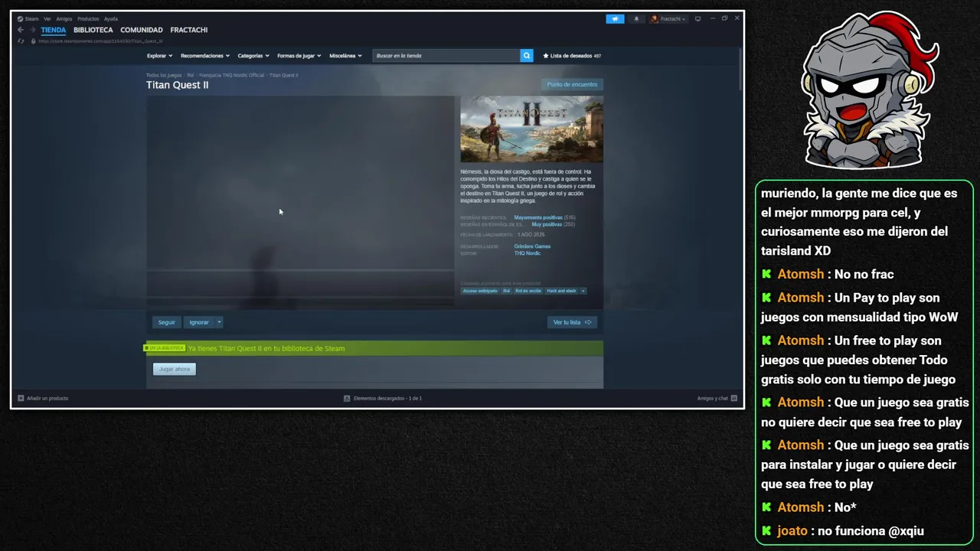Click the Buscar en la tienda field
The width and height of the screenshot is (980, 551).
(x=446, y=56)
